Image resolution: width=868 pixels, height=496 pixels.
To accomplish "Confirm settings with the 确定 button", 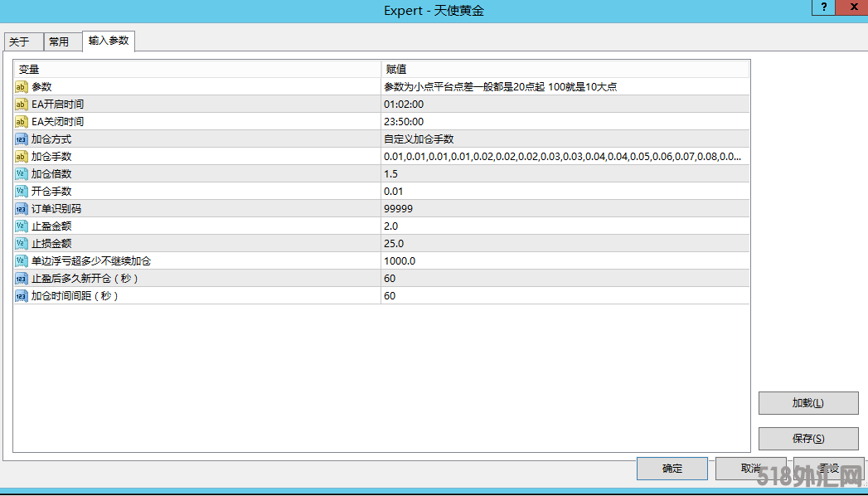I will pos(672,469).
